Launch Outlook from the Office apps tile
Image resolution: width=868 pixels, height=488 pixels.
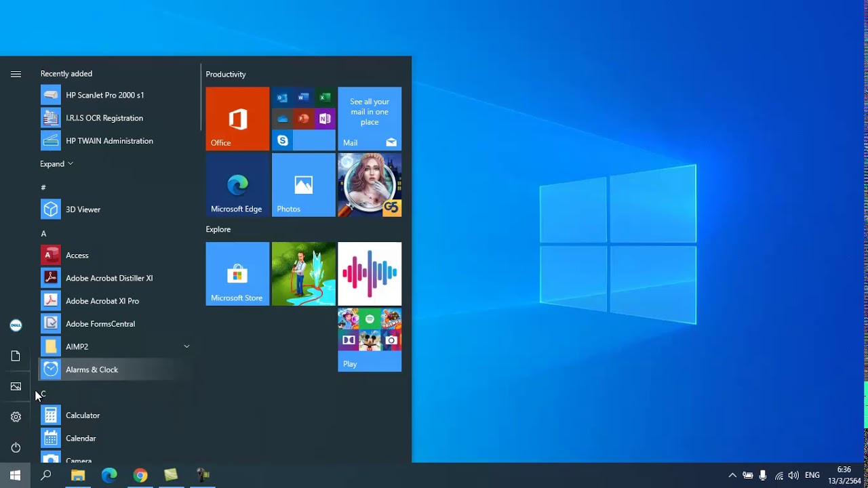(x=282, y=98)
